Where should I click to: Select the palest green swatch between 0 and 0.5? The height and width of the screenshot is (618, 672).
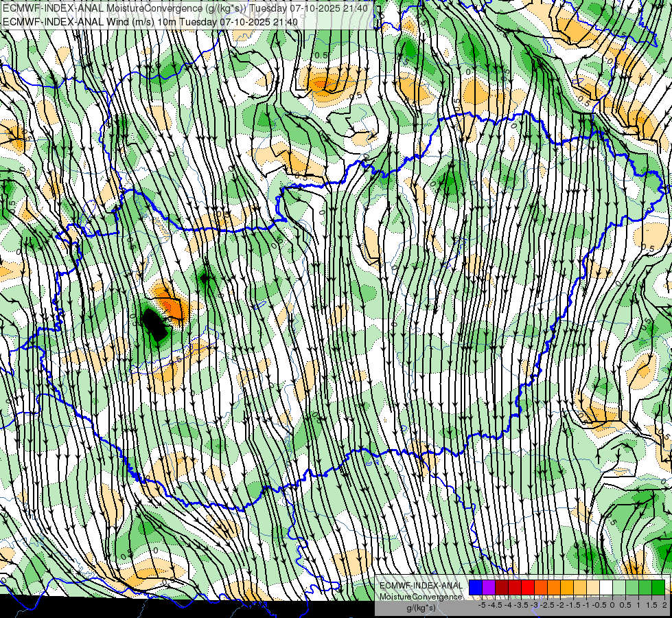tap(619, 587)
